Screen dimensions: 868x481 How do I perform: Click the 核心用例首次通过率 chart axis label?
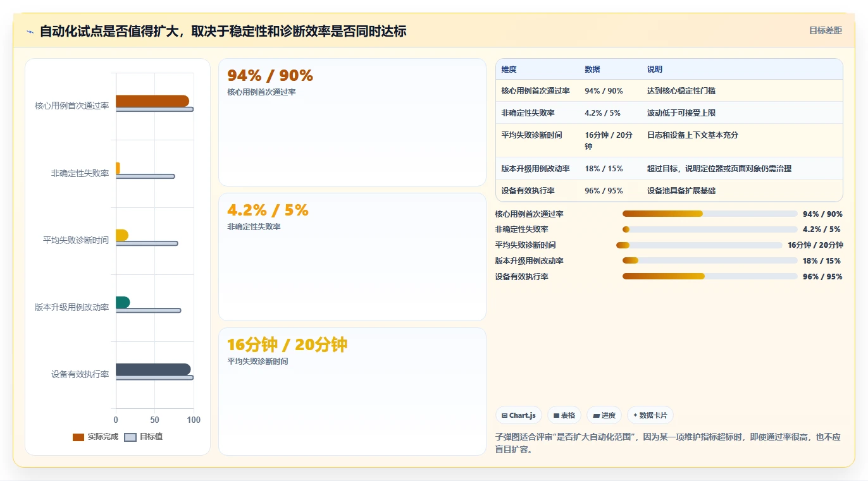71,106
